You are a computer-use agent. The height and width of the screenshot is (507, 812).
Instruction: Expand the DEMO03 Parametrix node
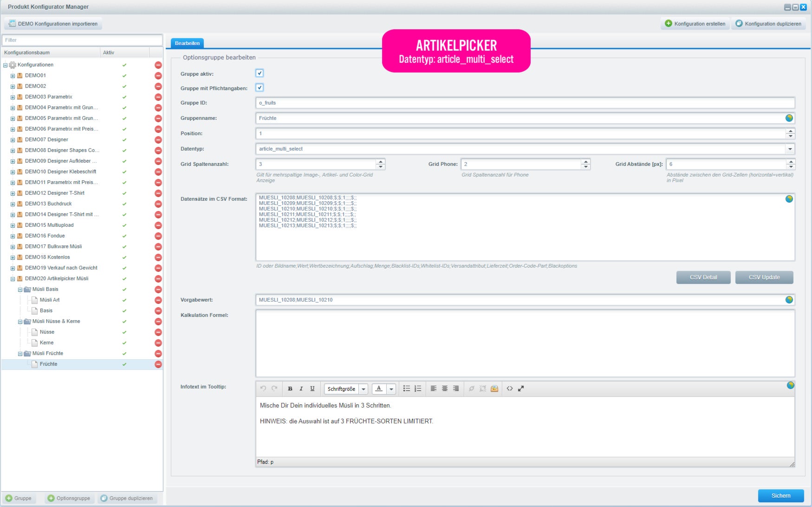point(13,97)
